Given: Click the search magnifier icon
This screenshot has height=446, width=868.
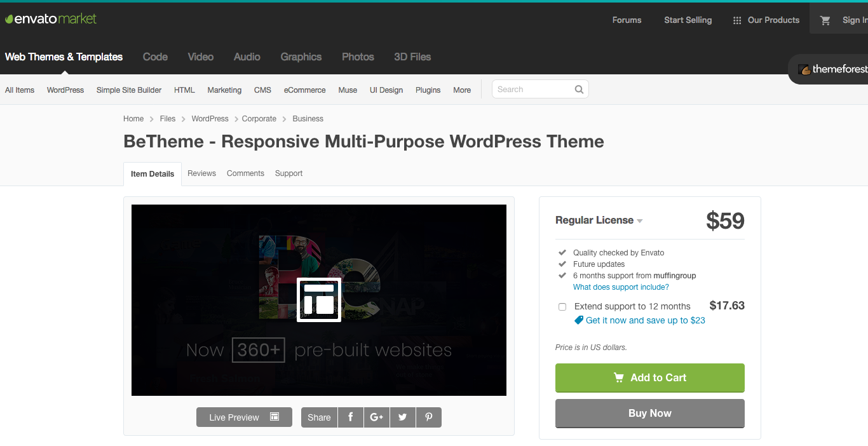Looking at the screenshot, I should pyautogui.click(x=579, y=90).
